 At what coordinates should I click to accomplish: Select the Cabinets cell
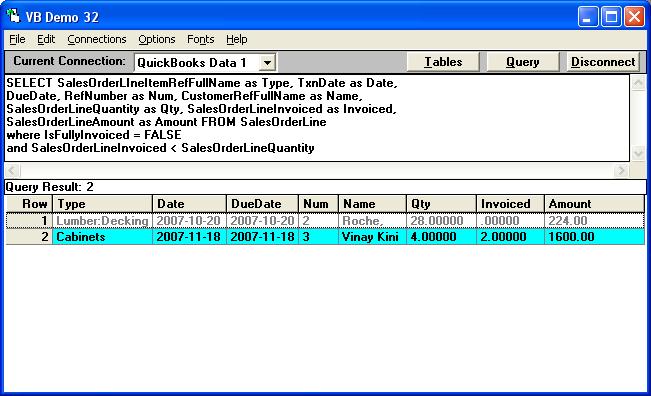(x=103, y=237)
